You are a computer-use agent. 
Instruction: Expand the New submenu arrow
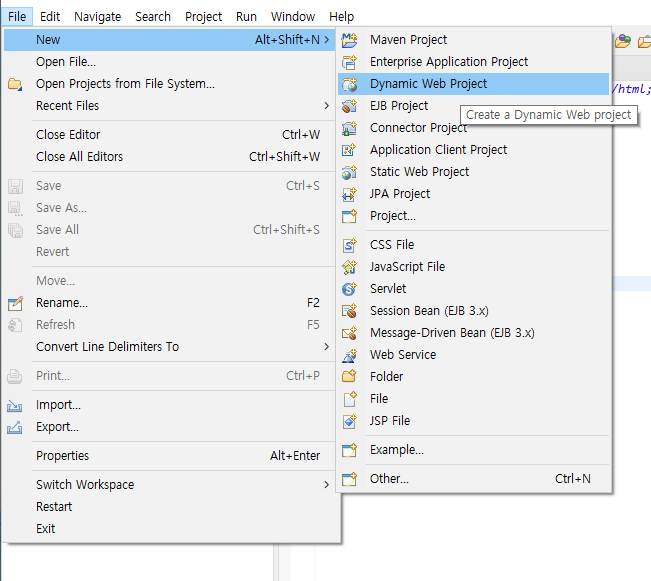[327, 40]
